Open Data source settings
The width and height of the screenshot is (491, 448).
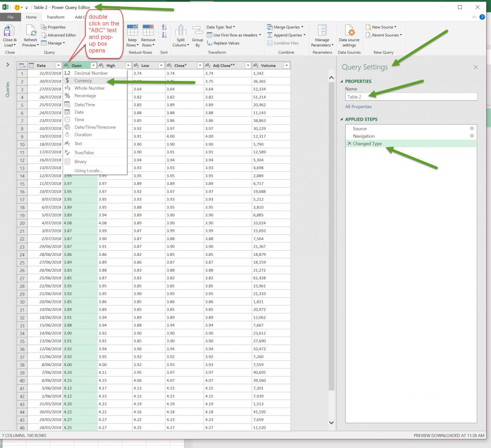coord(349,33)
